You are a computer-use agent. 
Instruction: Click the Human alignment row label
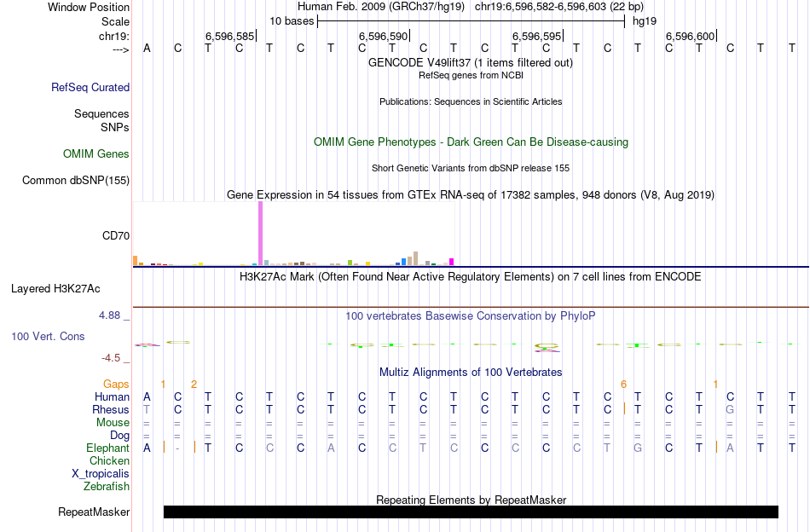(x=112, y=396)
